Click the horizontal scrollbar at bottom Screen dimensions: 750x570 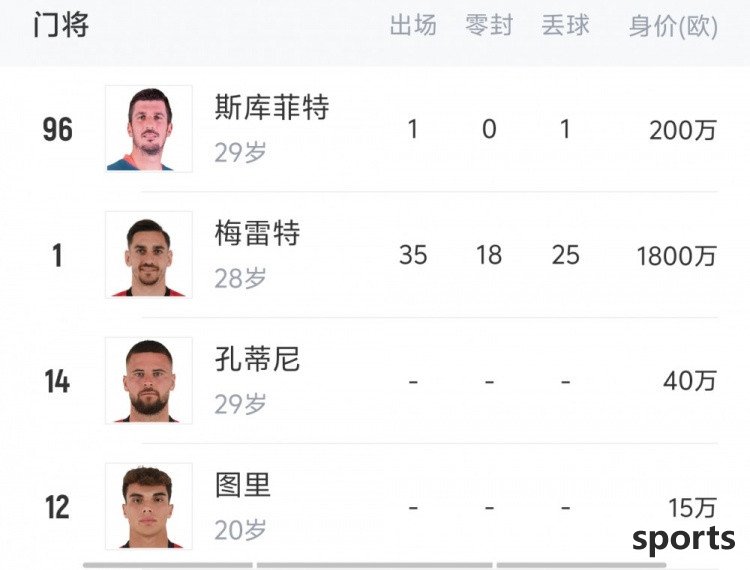(x=375, y=565)
